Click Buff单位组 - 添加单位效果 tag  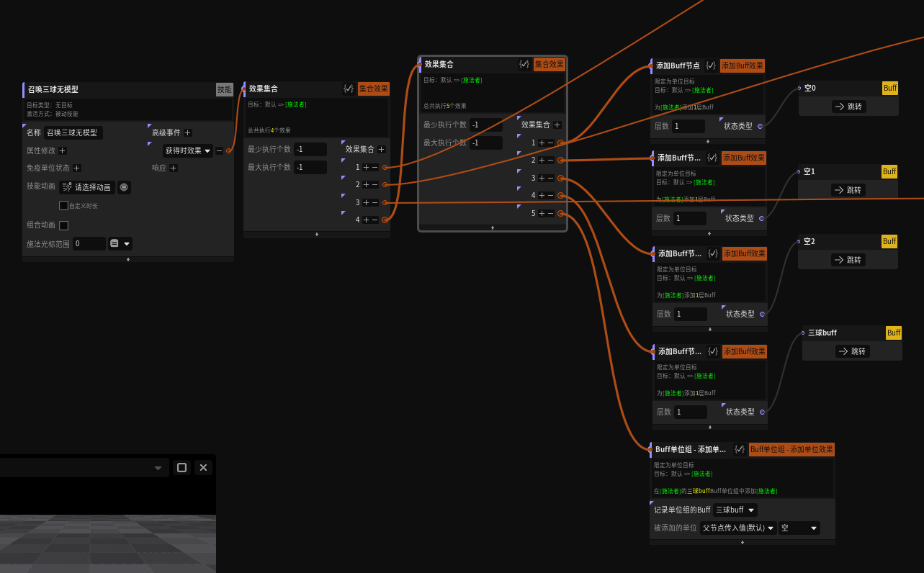coord(792,449)
